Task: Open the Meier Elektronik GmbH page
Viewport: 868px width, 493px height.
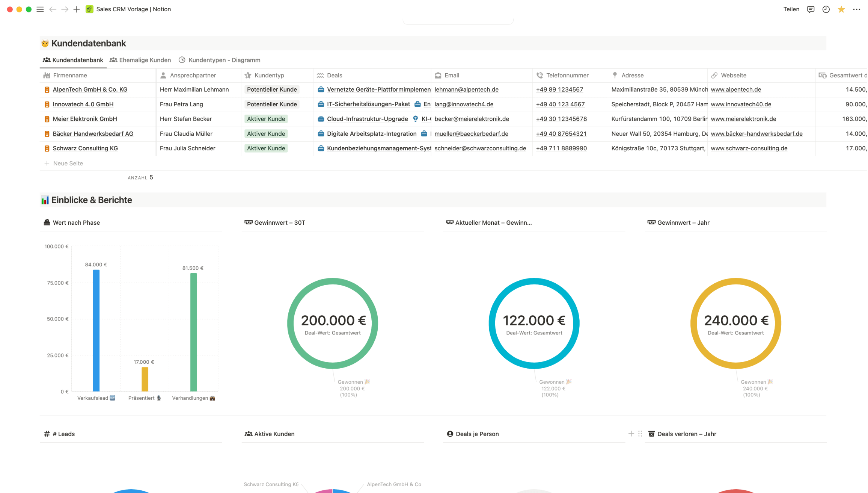Action: (x=85, y=119)
